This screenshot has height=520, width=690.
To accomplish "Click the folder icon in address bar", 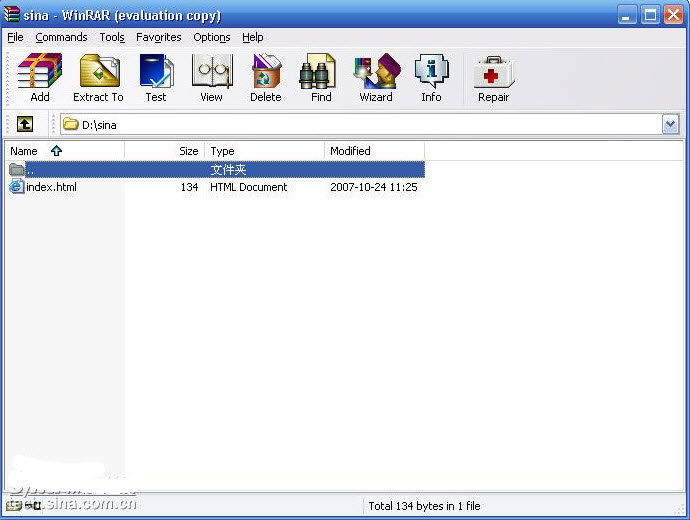I will tap(70, 124).
